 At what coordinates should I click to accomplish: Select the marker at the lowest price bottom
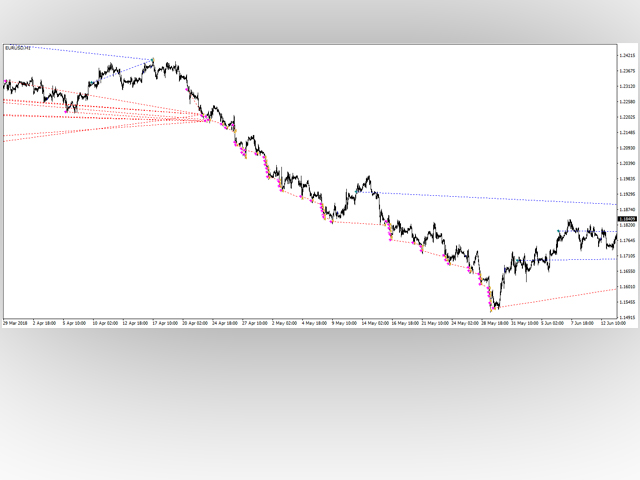[x=492, y=309]
